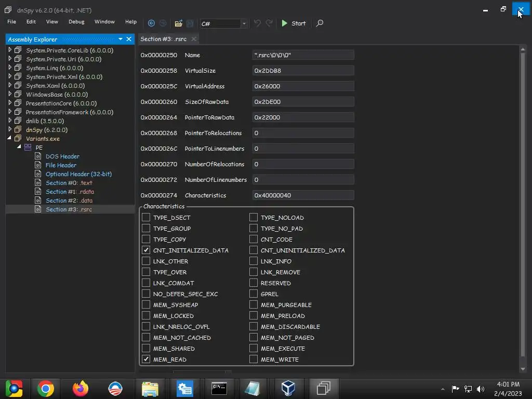The height and width of the screenshot is (399, 532).
Task: Open the View menu
Action: pos(52,21)
